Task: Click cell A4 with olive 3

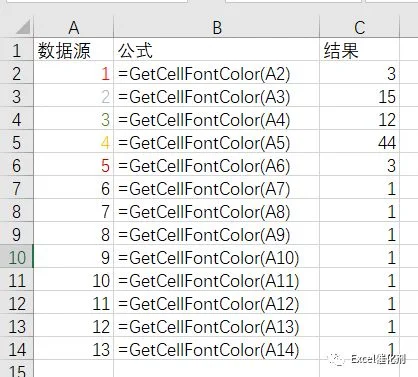Action: click(x=74, y=118)
